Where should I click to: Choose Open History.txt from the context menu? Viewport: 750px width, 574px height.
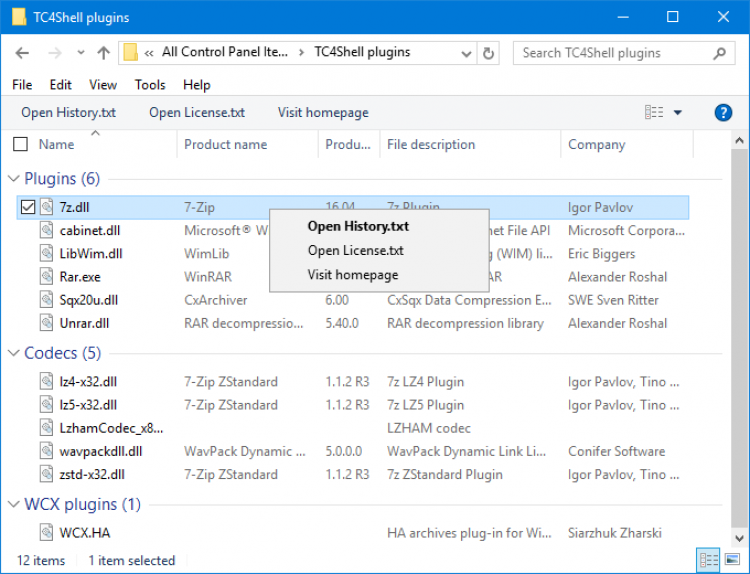tap(358, 226)
